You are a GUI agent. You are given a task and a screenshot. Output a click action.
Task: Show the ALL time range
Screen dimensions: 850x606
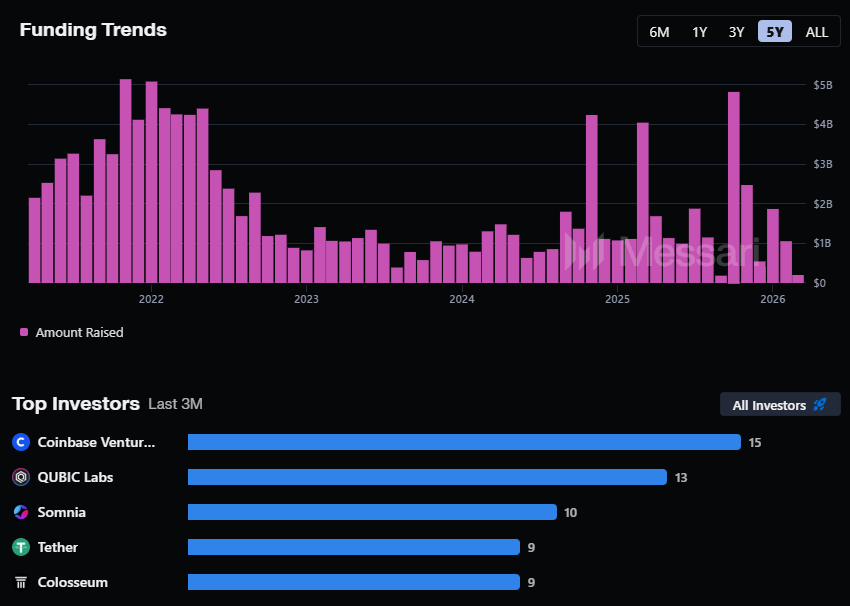817,31
